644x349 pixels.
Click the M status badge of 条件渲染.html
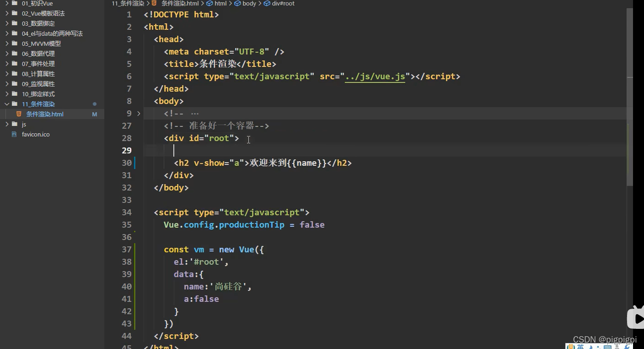[95, 114]
